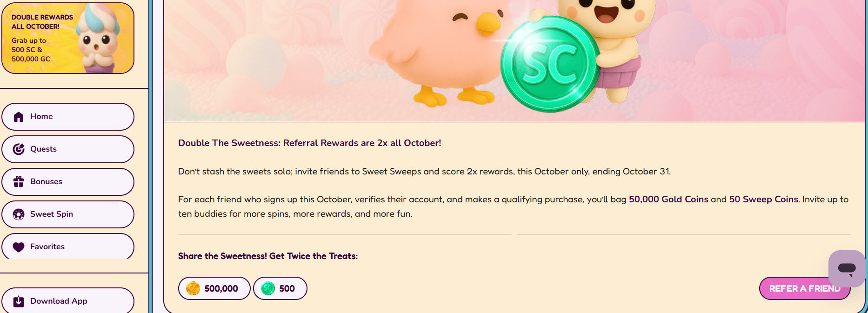This screenshot has height=313, width=868.
Task: Click the gold GC coin icon
Action: (x=194, y=288)
